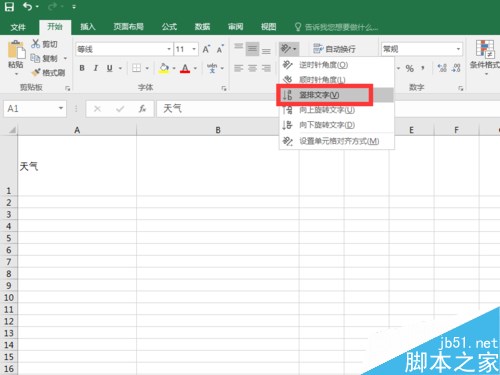Toggle Underline formatting
500x375 pixels.
click(109, 68)
